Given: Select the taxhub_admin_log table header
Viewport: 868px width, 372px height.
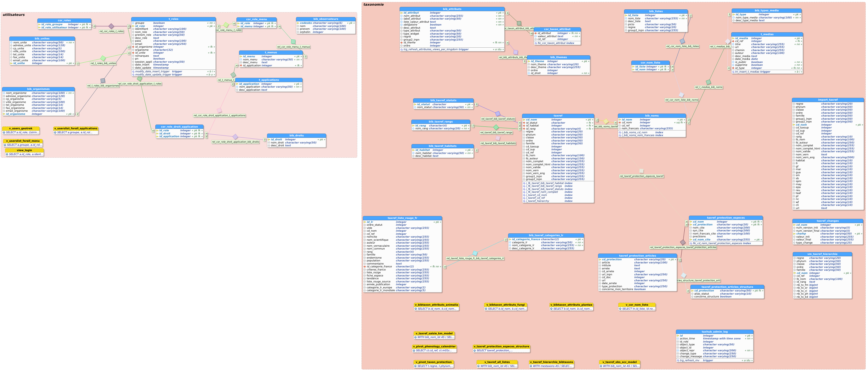Looking at the screenshot, I should (714, 332).
